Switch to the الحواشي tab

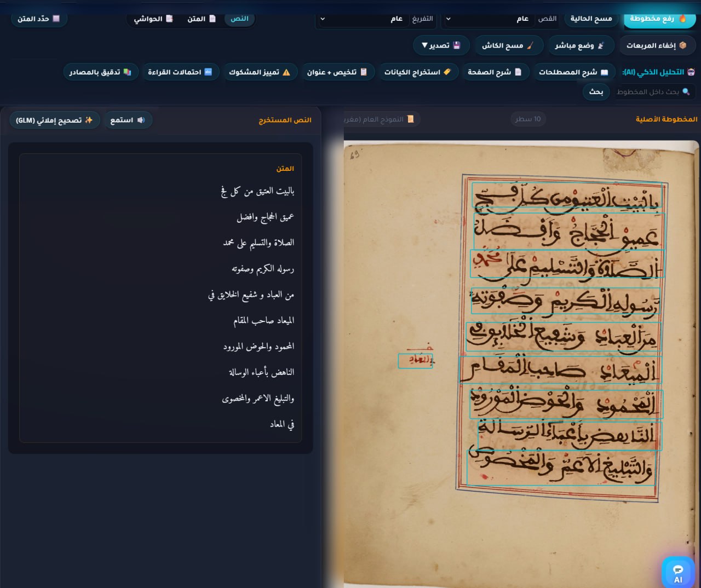153,19
